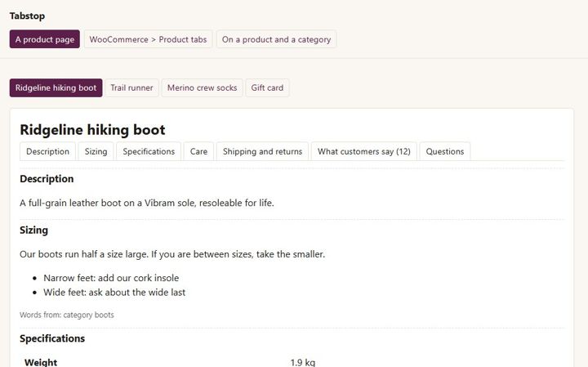Go to the Shipping and returns tab

tap(262, 151)
